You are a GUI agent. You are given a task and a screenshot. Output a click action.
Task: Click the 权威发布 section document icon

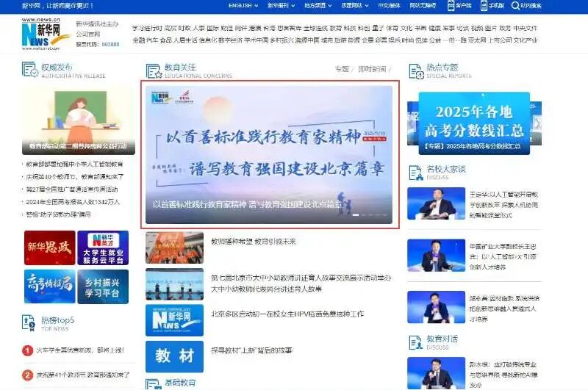click(x=30, y=70)
